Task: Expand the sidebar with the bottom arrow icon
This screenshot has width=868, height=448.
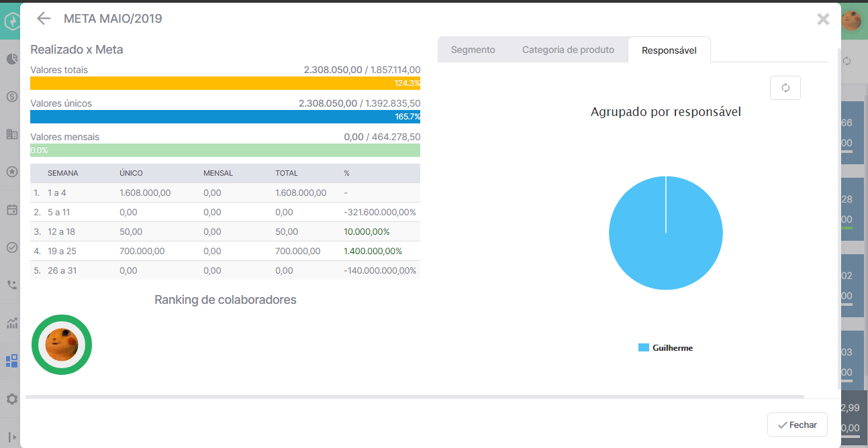Action: tap(11, 437)
